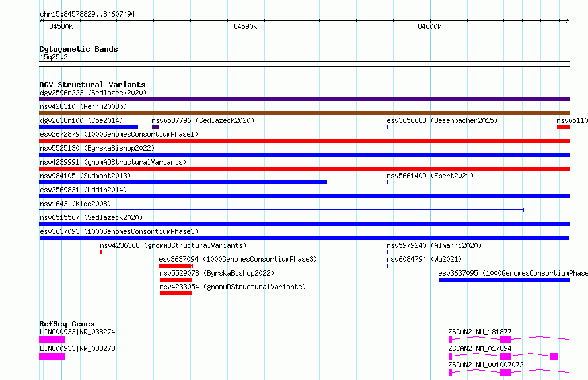
Task: Open esv2672879 (1000GenomesConsortiumPhase1) label
Action: click(119, 134)
